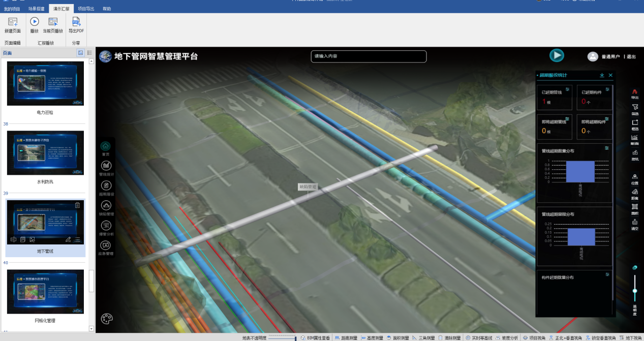This screenshot has height=341, width=644.
Task: Click the color palette icon in the map
Action: pos(107,319)
